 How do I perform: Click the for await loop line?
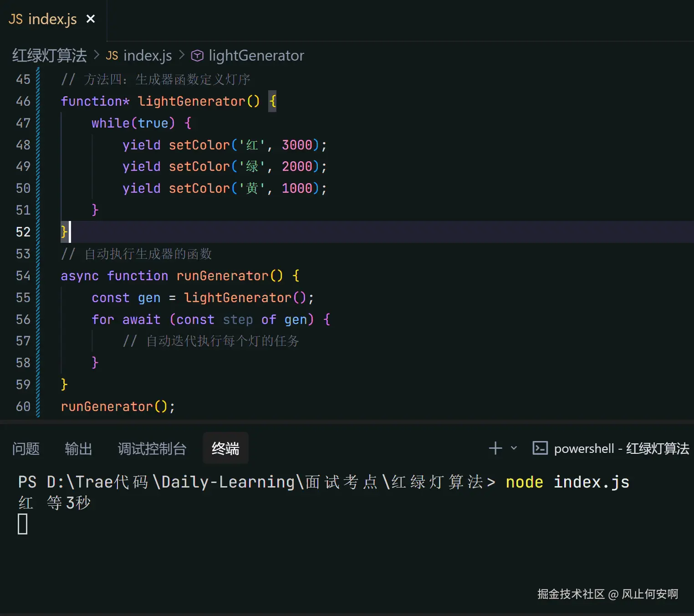(211, 319)
